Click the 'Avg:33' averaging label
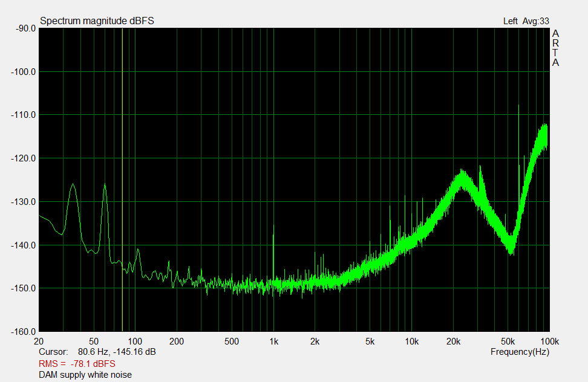Viewport: 588px width, 382px height. pyautogui.click(x=536, y=21)
